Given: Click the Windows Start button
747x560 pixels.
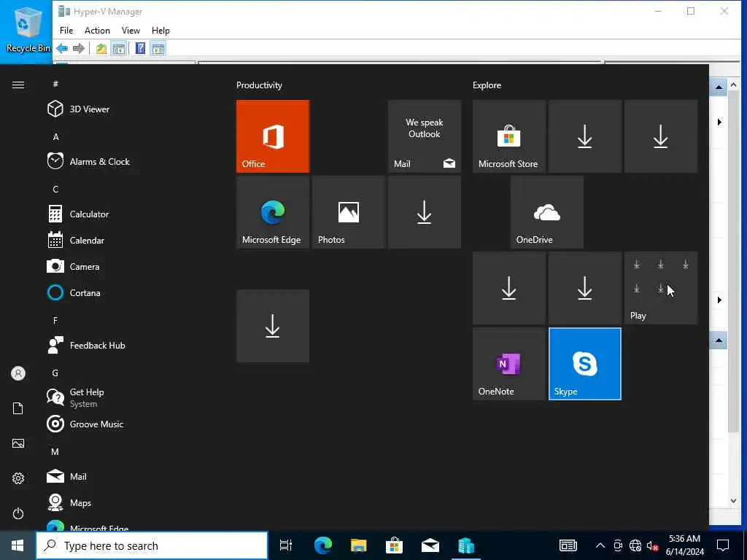Looking at the screenshot, I should pos(18,545).
